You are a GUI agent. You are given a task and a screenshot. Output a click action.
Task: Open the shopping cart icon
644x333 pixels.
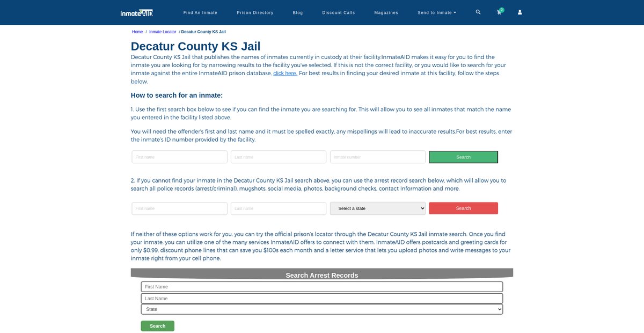coord(499,12)
